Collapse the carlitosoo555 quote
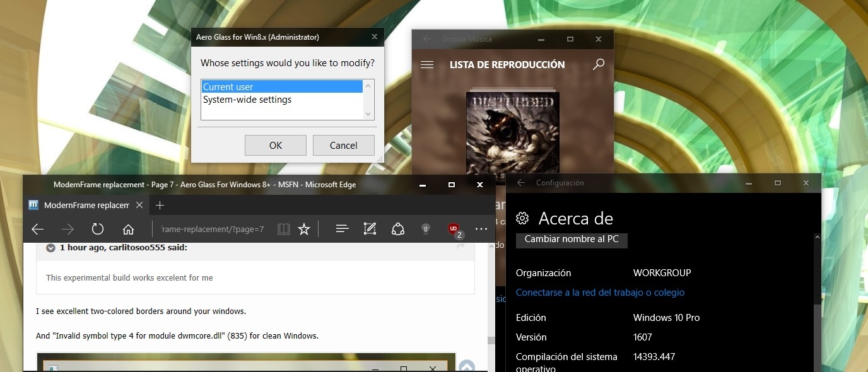 pyautogui.click(x=50, y=248)
